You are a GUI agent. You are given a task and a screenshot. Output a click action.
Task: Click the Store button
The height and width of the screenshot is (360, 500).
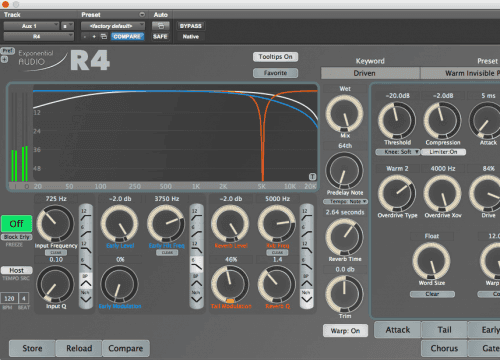(x=32, y=348)
